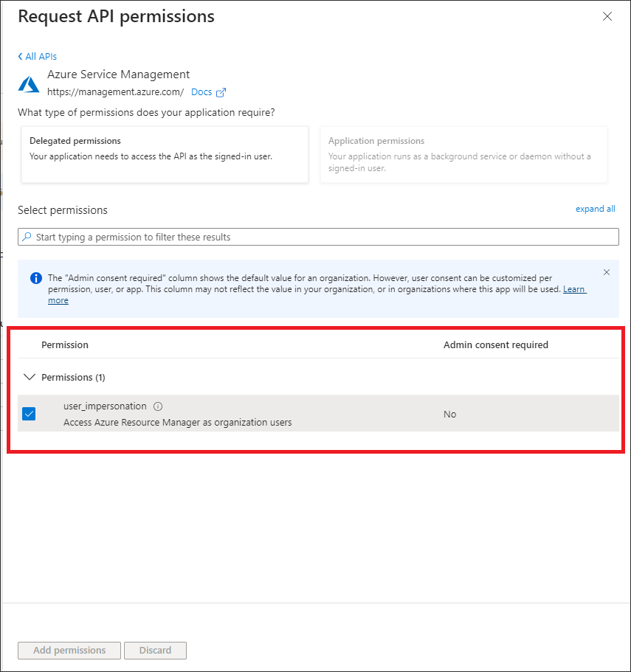Close the Request API permissions panel
The width and height of the screenshot is (631, 672).
coord(607,16)
